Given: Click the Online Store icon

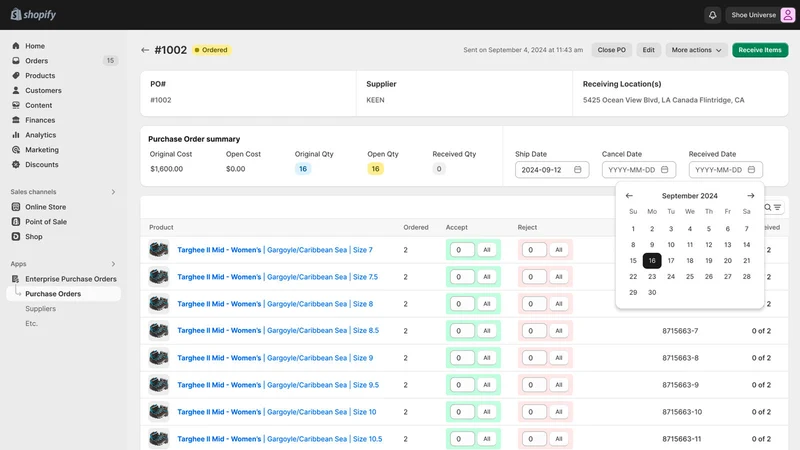Looking at the screenshot, I should [x=16, y=207].
